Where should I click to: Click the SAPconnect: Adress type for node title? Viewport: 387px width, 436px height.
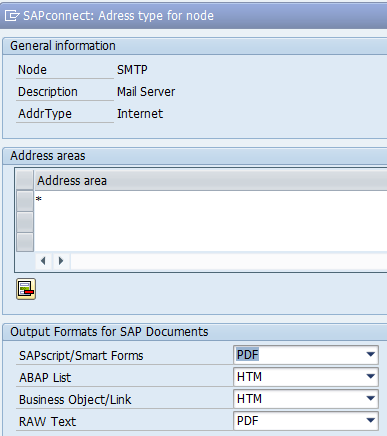(118, 16)
